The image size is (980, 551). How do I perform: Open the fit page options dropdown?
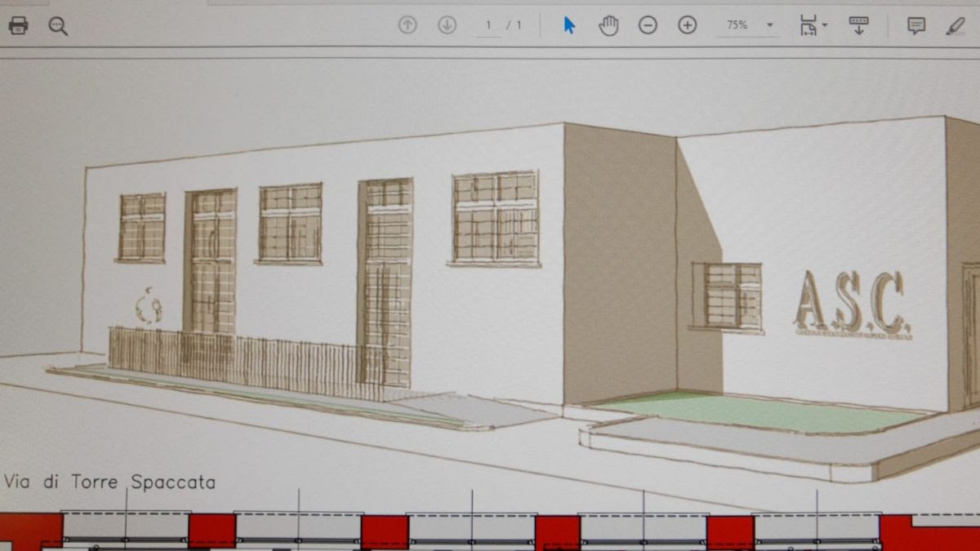pyautogui.click(x=813, y=25)
